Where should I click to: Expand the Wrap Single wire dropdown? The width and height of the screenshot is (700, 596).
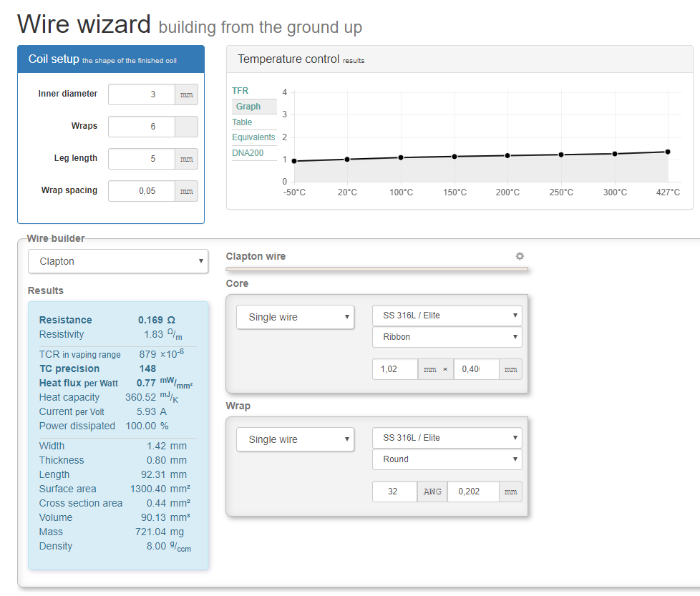(295, 439)
